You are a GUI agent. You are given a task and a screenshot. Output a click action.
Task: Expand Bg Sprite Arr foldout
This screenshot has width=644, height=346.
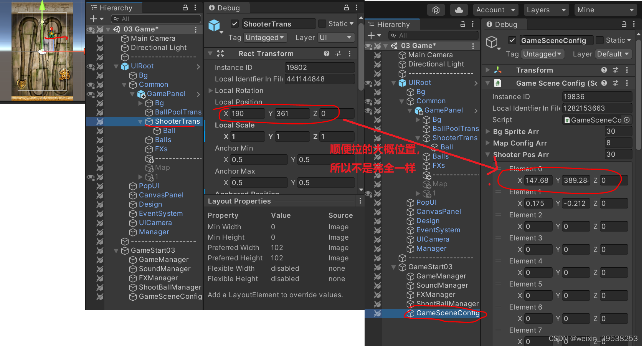488,131
